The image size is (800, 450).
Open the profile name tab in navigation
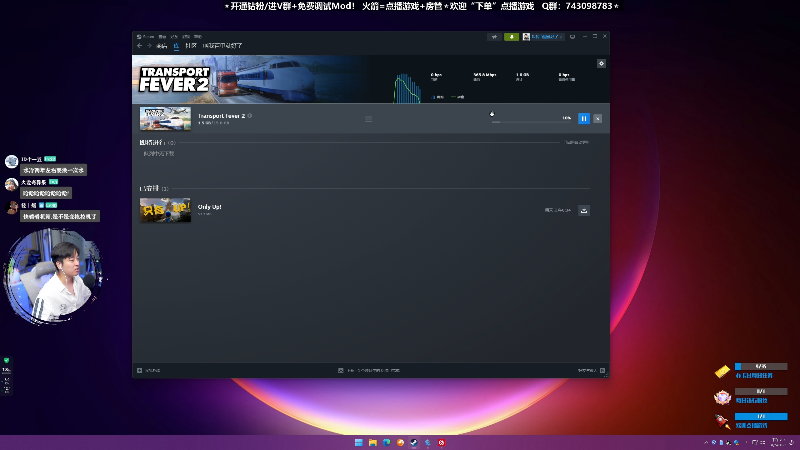coord(222,46)
